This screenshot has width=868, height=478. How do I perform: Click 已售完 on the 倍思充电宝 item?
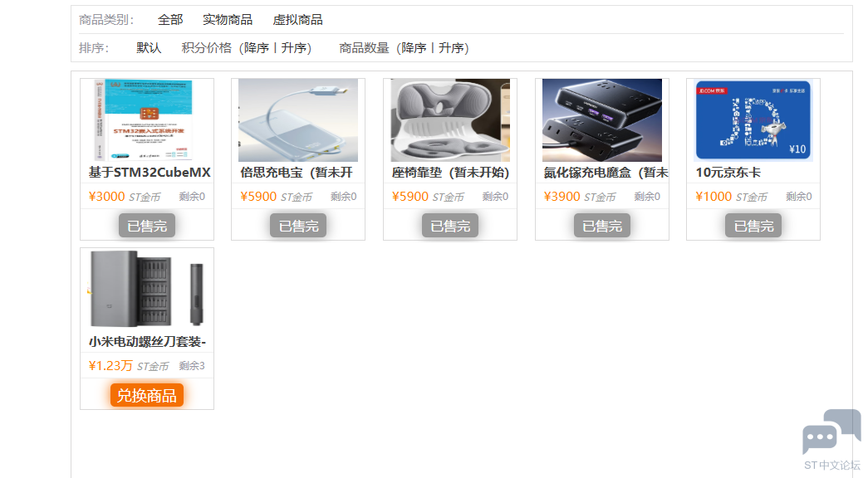(297, 225)
